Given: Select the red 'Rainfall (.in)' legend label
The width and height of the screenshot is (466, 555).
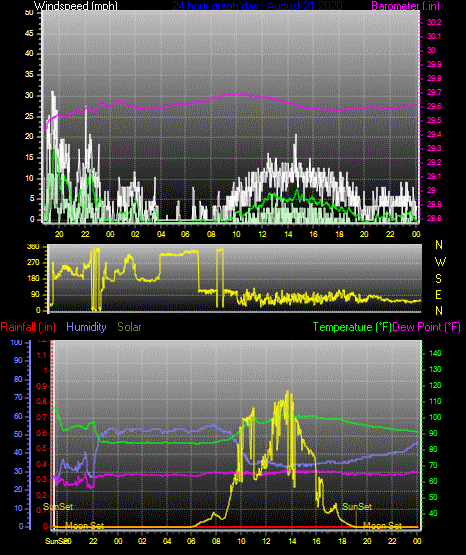Looking at the screenshot, I should click(28, 327).
